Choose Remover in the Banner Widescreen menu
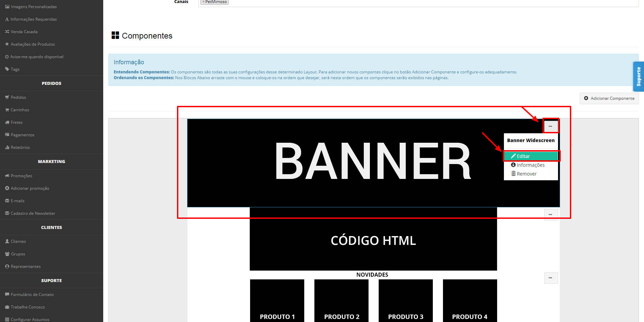Screen dimensions: 644x322 click(531, 174)
